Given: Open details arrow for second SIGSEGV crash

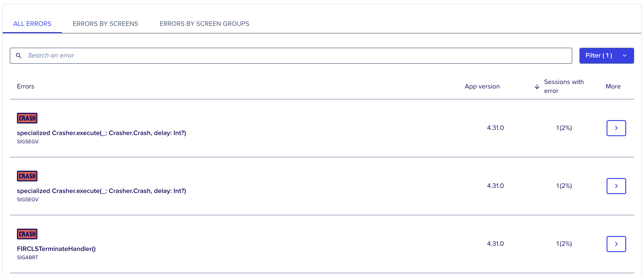Looking at the screenshot, I should coord(616,186).
